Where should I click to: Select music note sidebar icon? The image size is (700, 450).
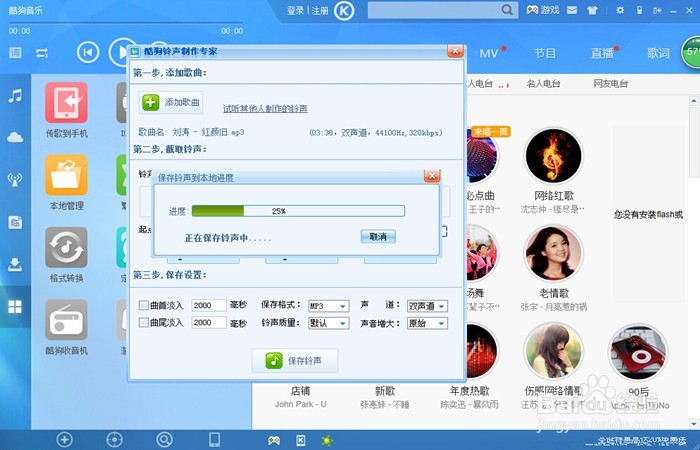click(15, 95)
